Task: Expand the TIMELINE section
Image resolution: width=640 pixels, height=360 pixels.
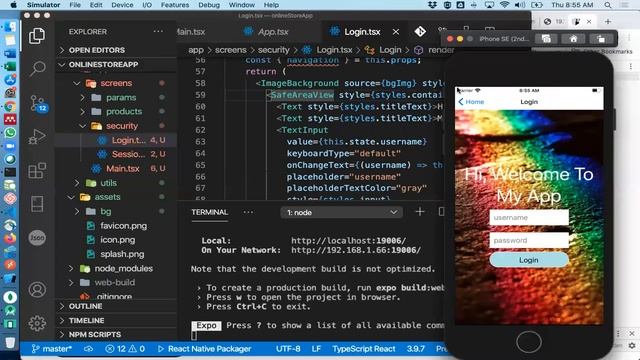Action: pyautogui.click(x=86, y=320)
